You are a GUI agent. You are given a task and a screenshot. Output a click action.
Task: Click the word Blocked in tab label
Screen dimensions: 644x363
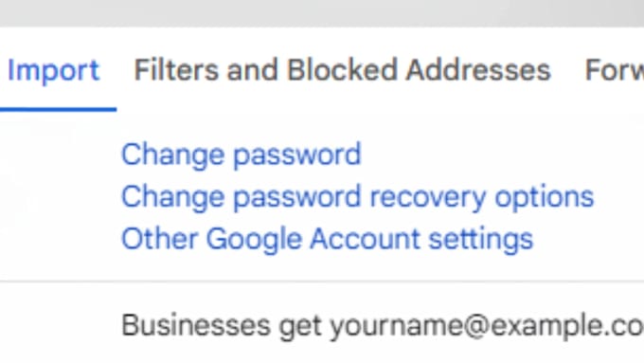pos(342,70)
